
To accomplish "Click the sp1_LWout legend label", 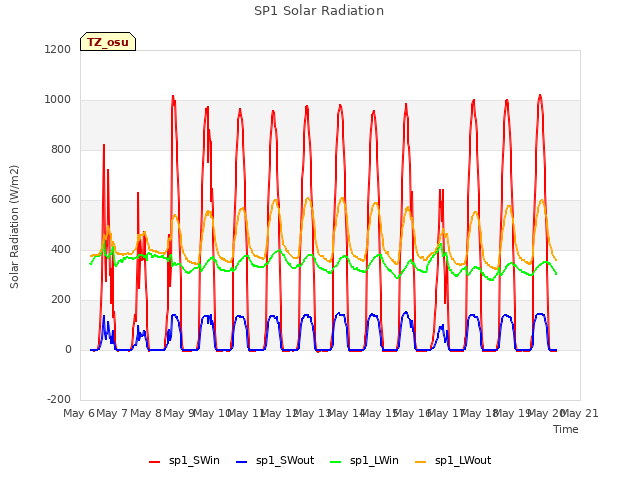I will [x=463, y=460].
